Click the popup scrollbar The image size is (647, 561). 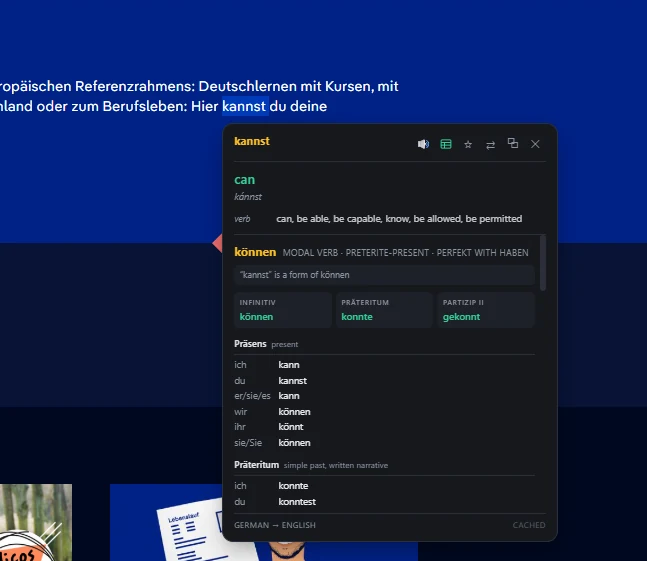(543, 263)
